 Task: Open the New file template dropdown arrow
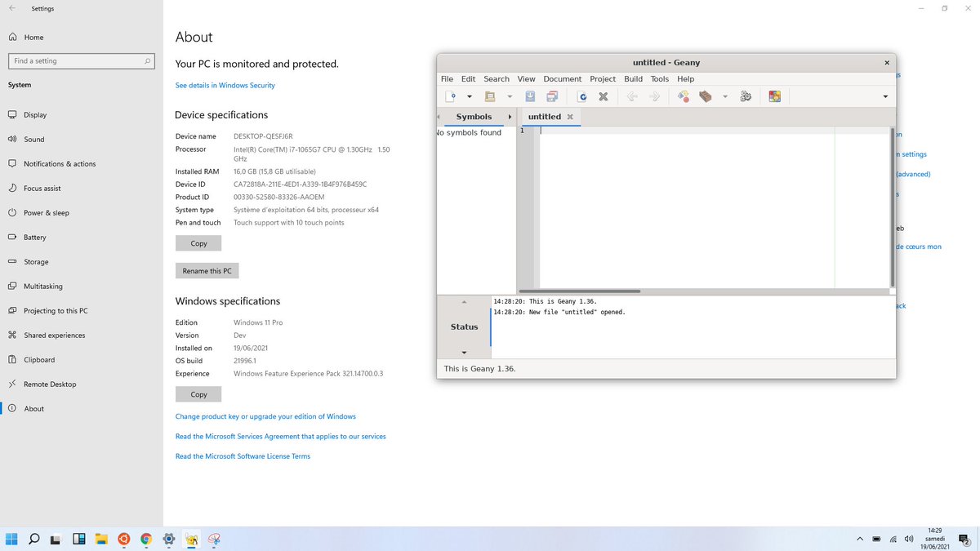click(469, 97)
